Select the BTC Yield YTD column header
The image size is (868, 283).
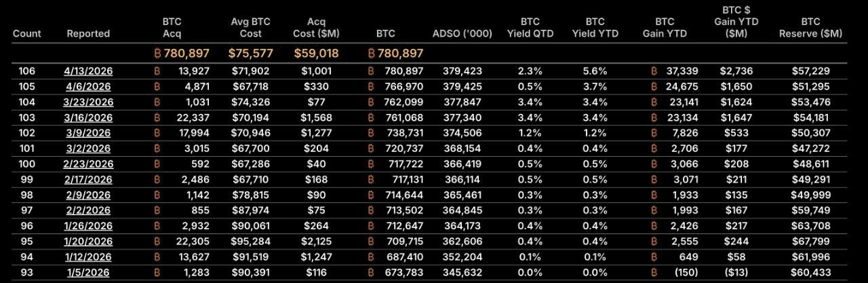595,27
